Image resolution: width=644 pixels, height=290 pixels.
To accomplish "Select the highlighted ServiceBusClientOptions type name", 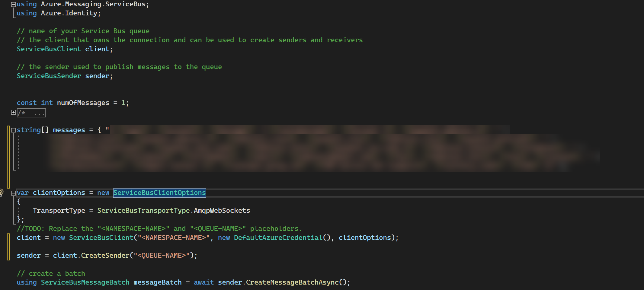I will [159, 193].
